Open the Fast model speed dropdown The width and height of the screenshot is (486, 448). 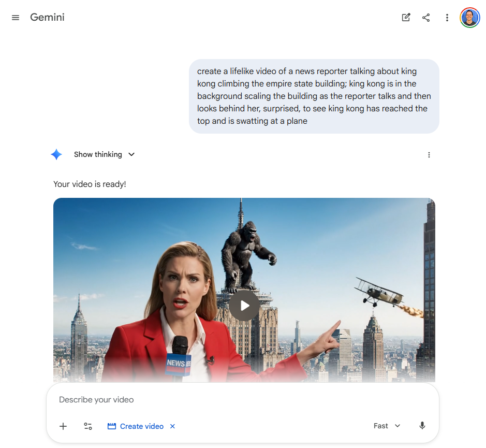386,425
